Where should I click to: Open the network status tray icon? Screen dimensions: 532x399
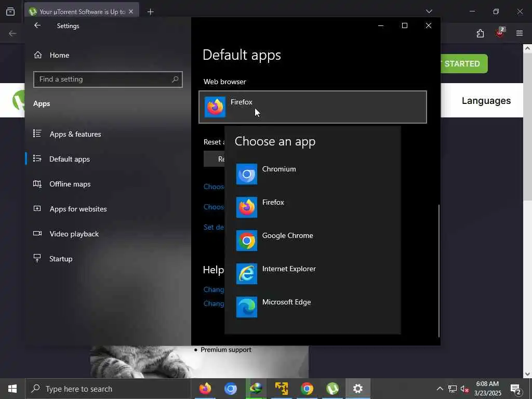point(453,389)
